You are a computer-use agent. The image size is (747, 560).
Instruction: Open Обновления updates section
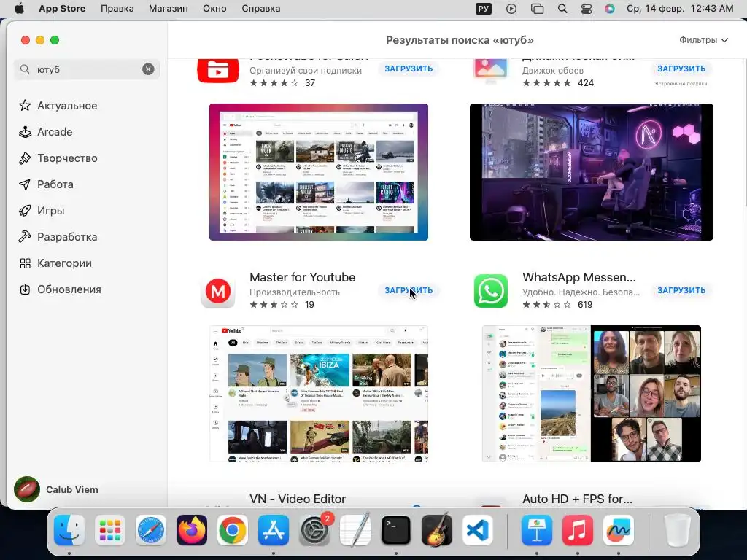60,289
